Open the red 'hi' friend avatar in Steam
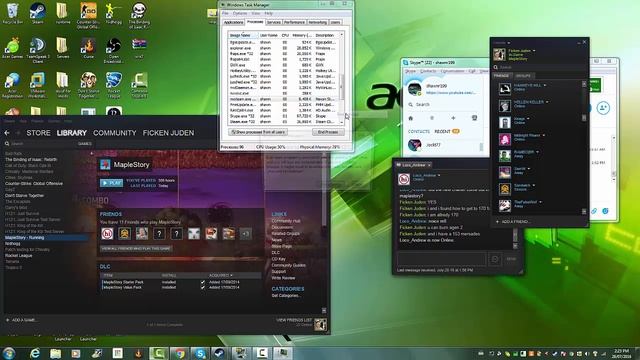The image size is (640, 360). 107,233
